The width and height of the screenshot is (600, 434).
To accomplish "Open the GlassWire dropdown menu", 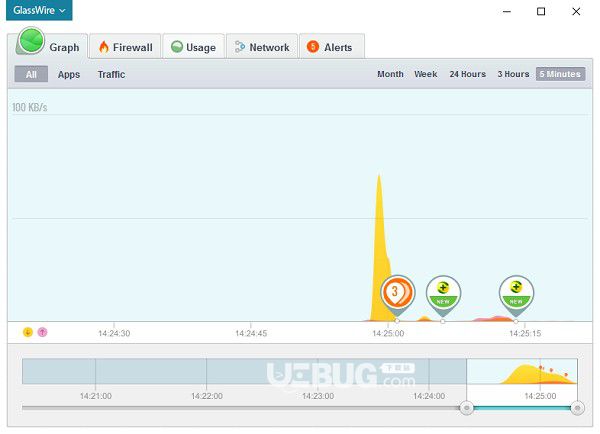I will pos(39,10).
